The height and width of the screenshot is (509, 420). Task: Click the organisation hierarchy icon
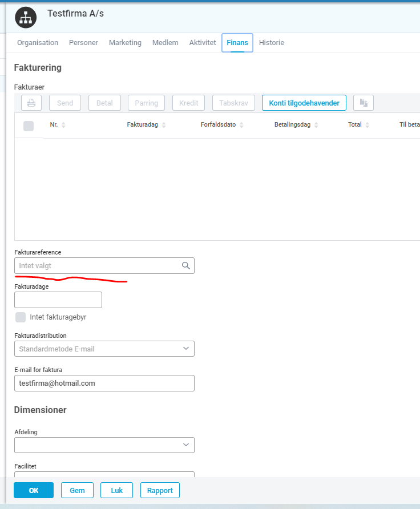tap(26, 18)
